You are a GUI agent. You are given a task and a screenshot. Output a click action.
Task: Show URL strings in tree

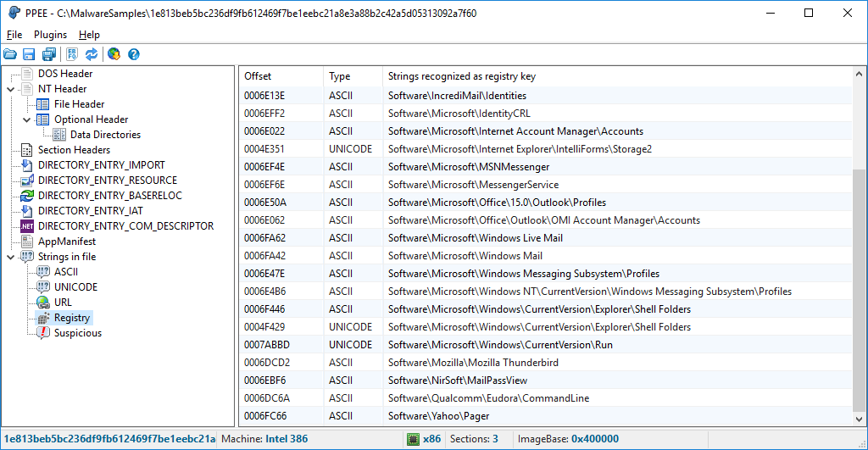point(63,303)
